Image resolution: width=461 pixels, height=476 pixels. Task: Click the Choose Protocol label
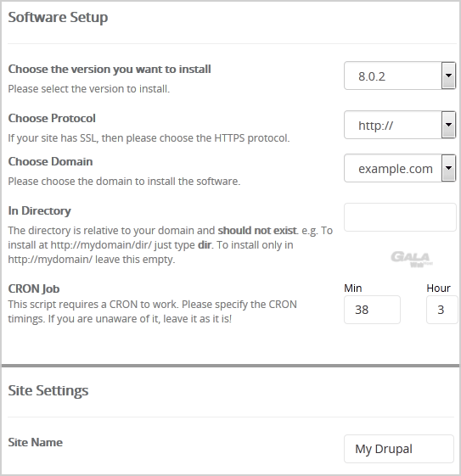pyautogui.click(x=52, y=119)
